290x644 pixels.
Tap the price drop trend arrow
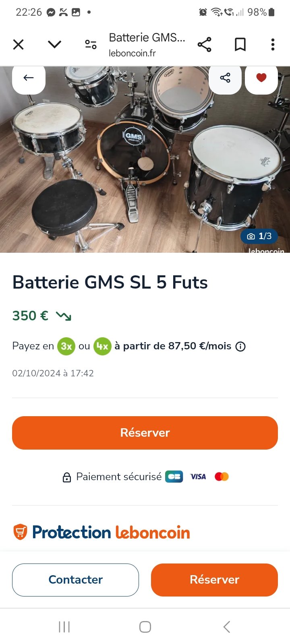coord(64,316)
